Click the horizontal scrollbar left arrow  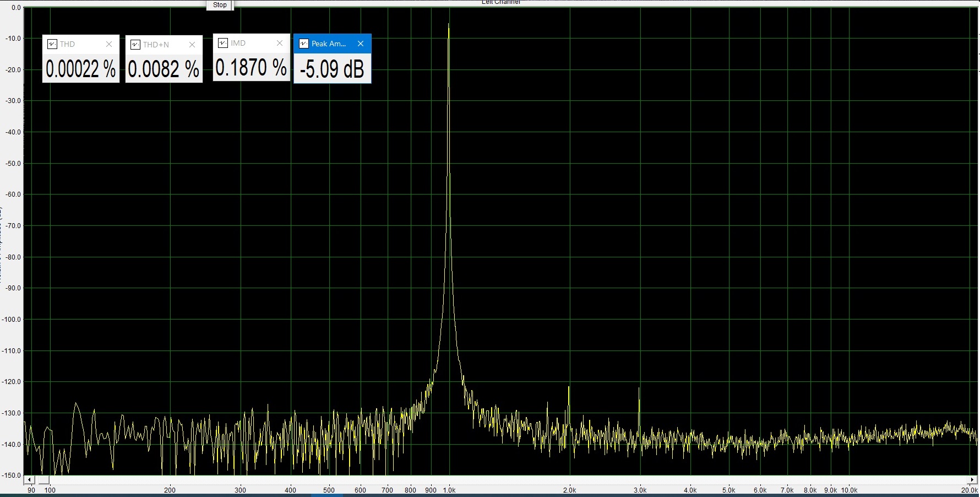(29, 480)
